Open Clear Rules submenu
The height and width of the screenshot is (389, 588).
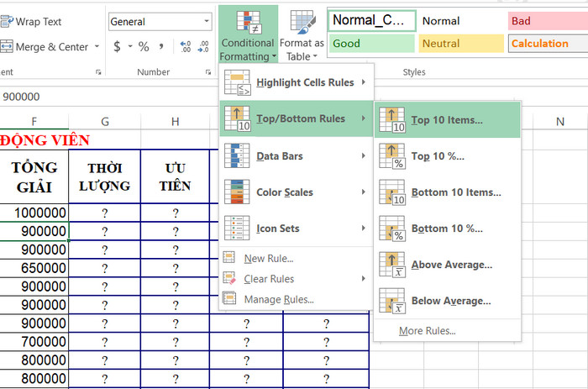click(297, 279)
